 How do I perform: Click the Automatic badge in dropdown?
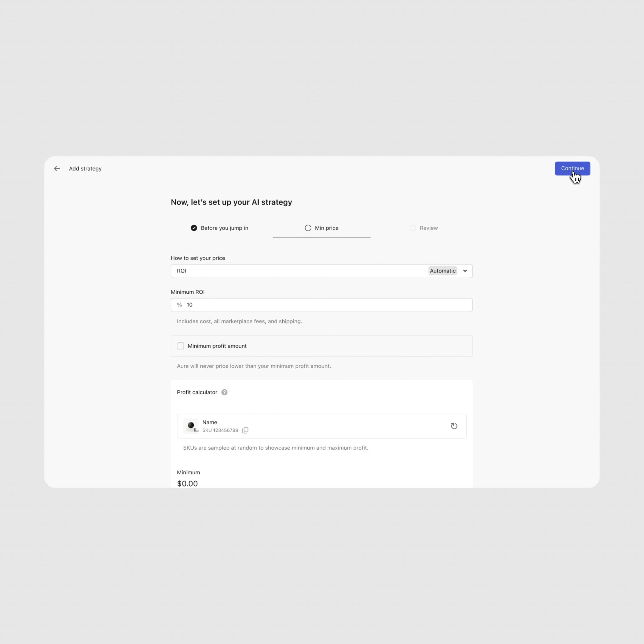(x=442, y=271)
